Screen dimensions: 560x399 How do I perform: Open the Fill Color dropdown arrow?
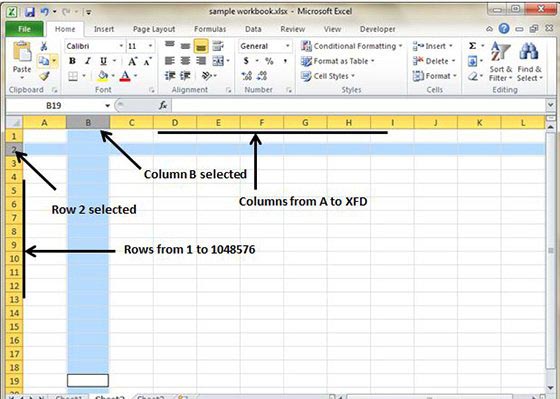point(113,76)
